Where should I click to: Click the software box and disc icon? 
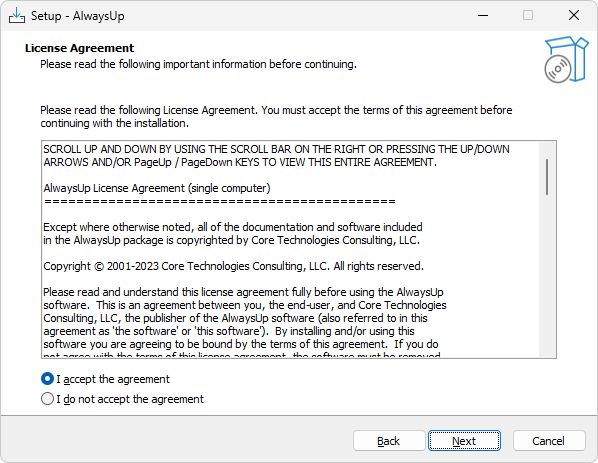(x=566, y=59)
